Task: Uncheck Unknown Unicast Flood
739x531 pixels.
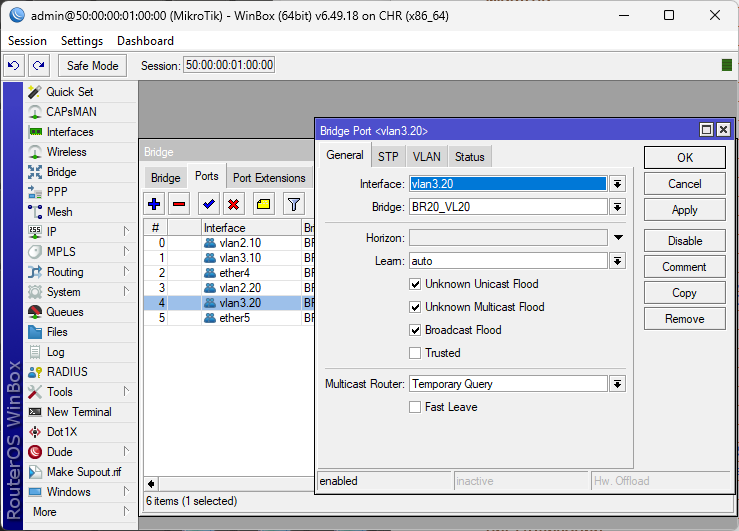Action: tap(415, 284)
